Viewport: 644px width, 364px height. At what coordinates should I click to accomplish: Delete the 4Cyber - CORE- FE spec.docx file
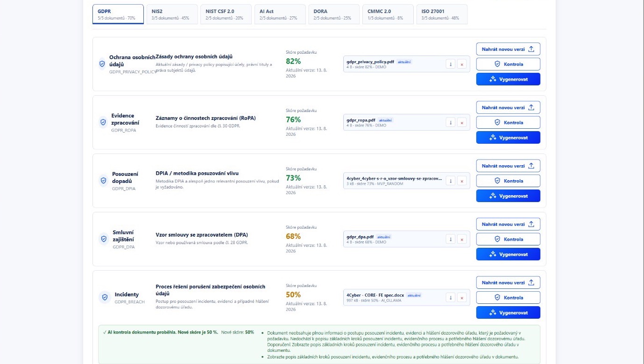[462, 297]
